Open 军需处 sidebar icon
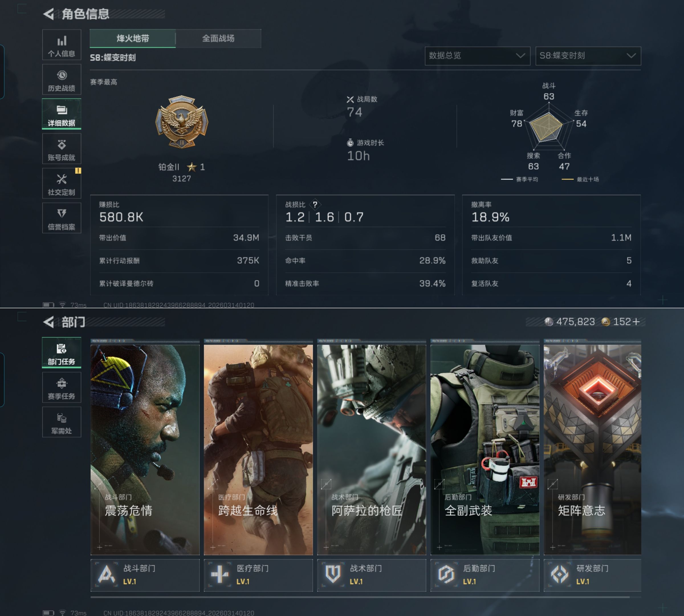 pos(62,422)
